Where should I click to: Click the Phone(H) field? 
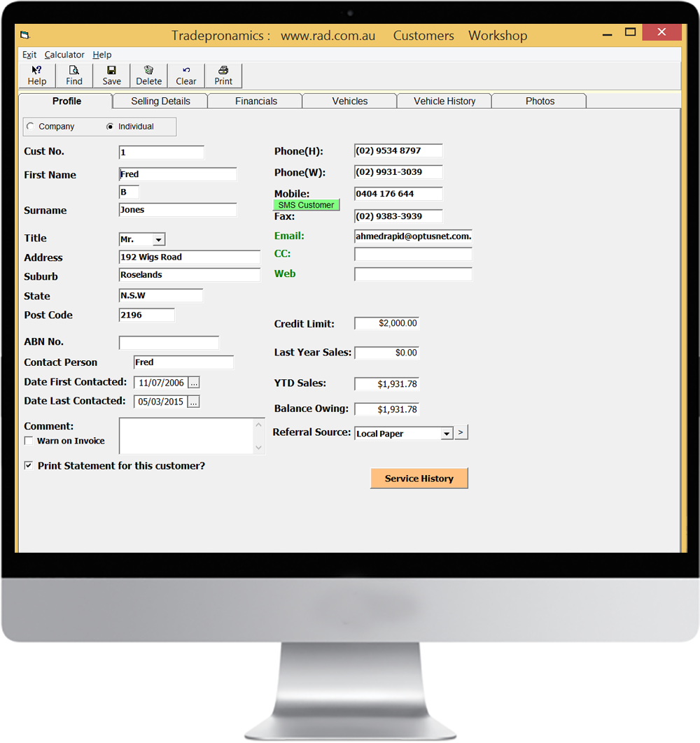(398, 150)
